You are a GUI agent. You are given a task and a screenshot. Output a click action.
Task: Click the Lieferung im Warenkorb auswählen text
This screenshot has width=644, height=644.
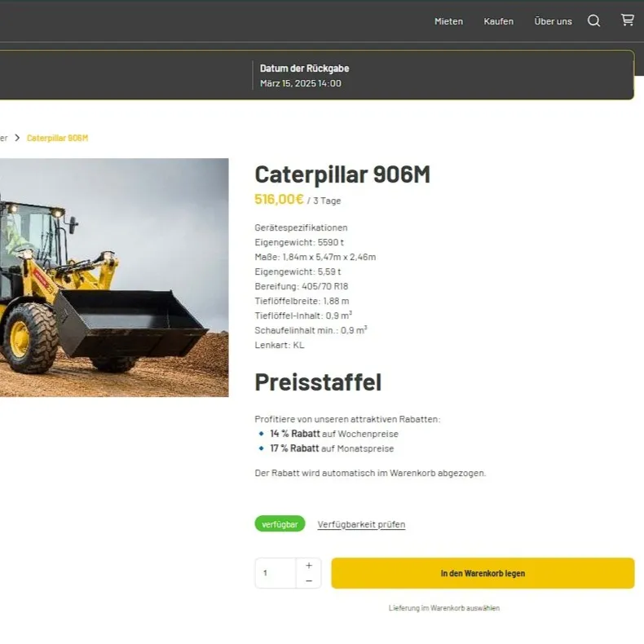[443, 608]
